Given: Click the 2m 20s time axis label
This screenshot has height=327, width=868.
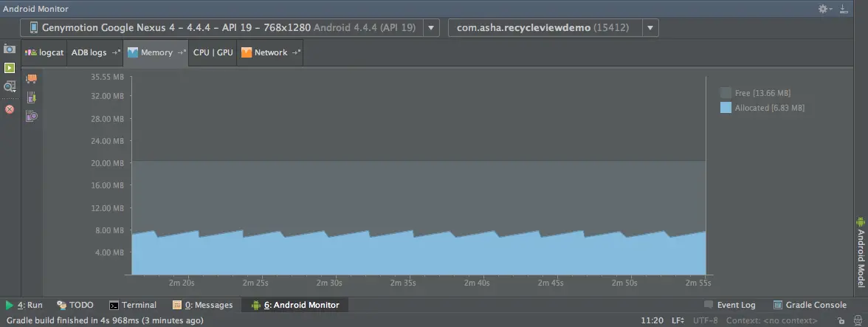Looking at the screenshot, I should point(182,283).
